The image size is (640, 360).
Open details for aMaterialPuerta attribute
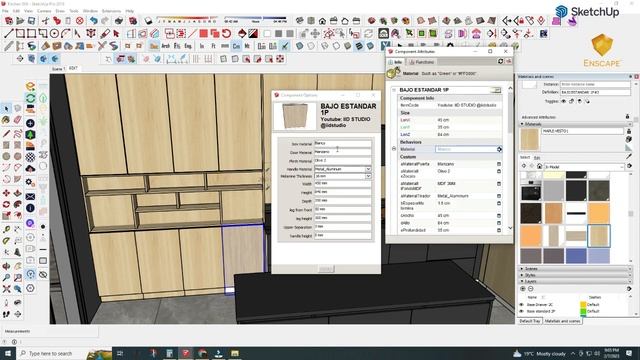499,164
